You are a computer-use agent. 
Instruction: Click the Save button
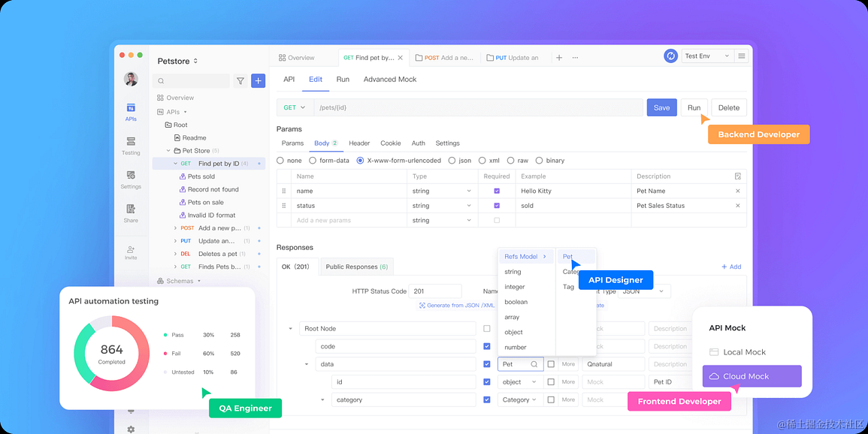pyautogui.click(x=661, y=107)
